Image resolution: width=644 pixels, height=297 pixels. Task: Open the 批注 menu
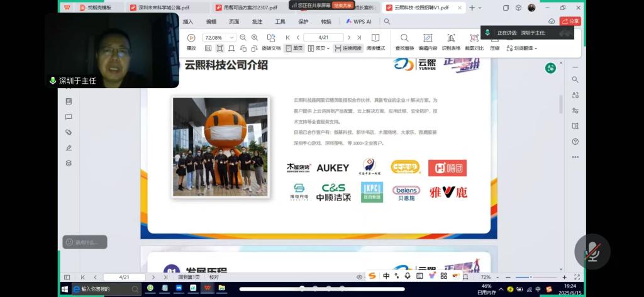257,21
